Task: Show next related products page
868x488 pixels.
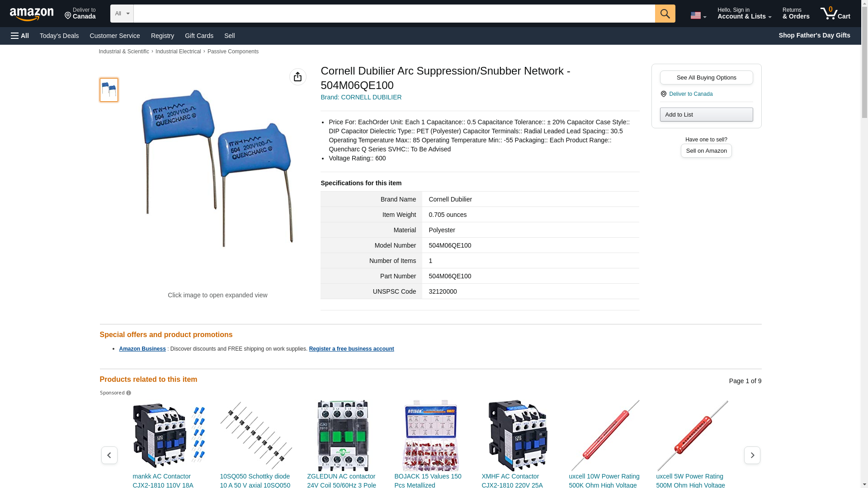Action: tap(752, 455)
